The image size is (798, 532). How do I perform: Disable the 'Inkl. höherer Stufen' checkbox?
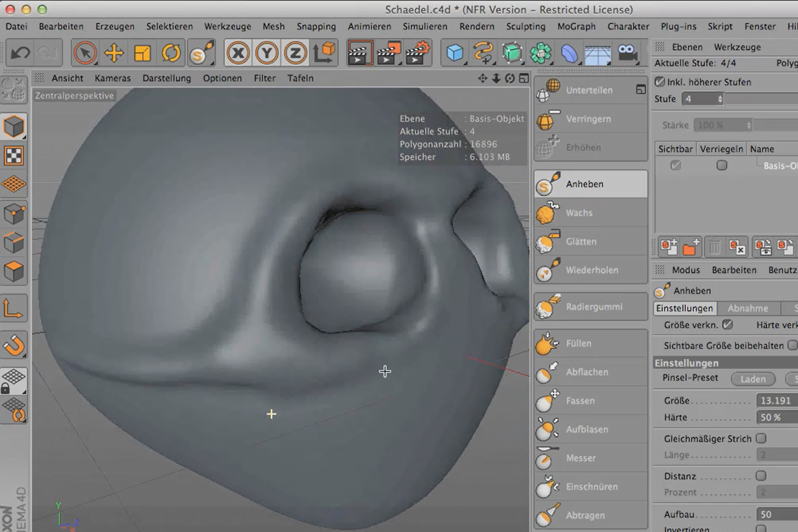(x=658, y=82)
